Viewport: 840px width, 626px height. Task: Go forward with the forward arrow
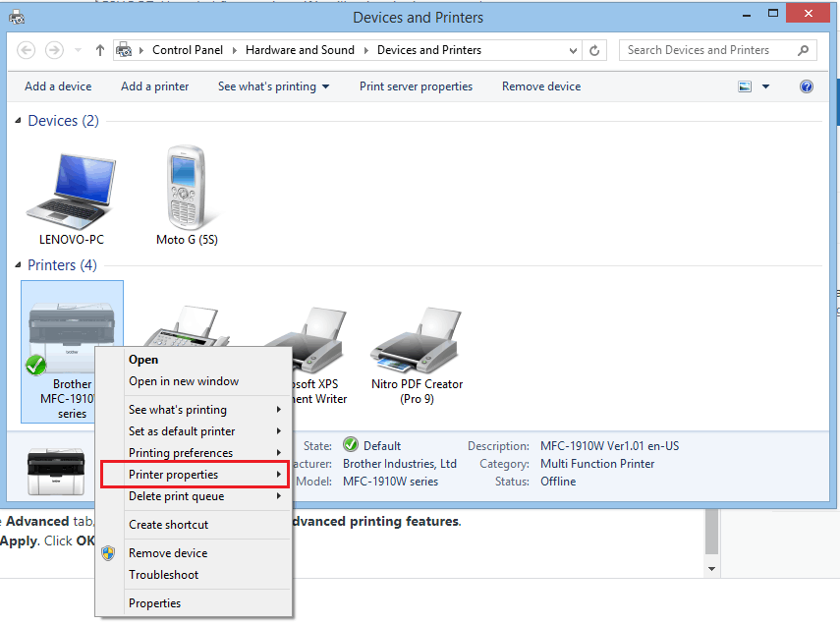pos(54,50)
